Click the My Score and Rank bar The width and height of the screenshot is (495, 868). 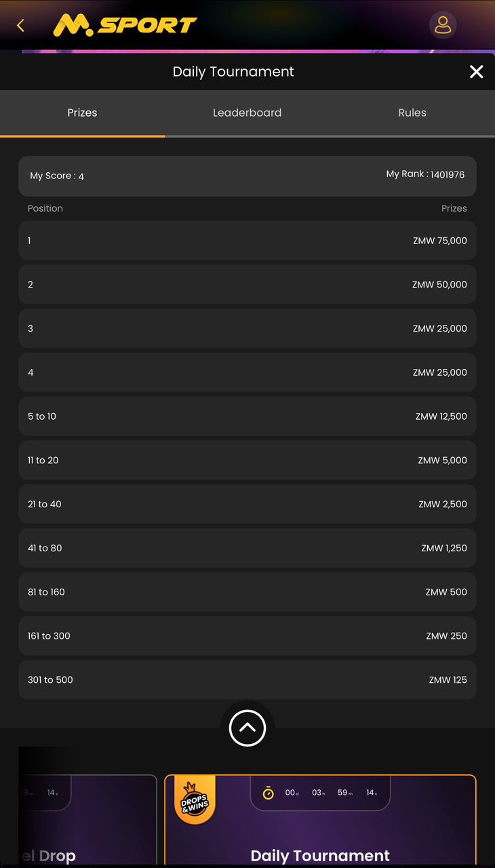point(248,176)
